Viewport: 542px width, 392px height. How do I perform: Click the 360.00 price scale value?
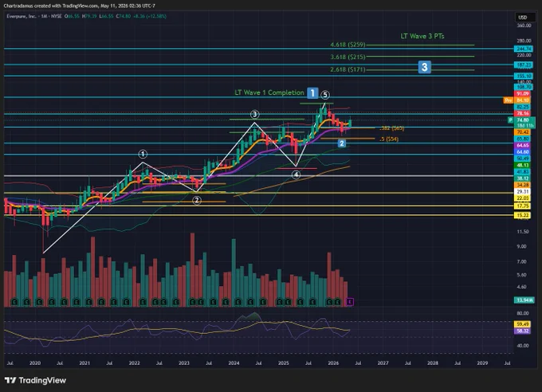point(524,25)
